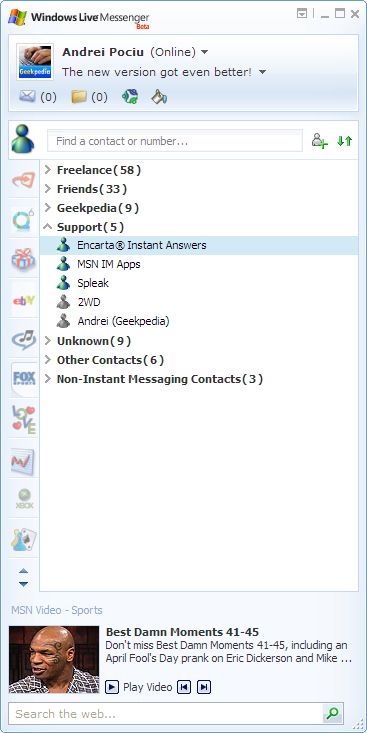367x733 pixels.
Task: Click the Add a contact icon
Action: click(x=320, y=141)
